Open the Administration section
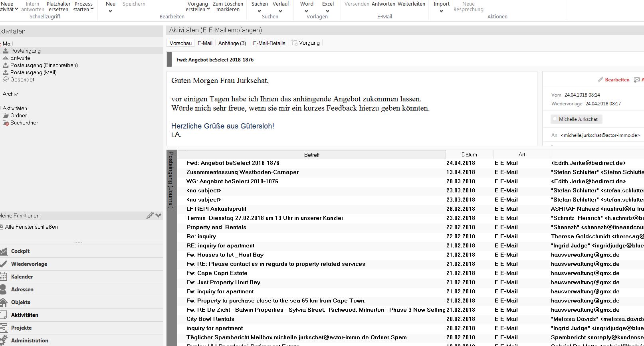Viewport: 644px width, 346px height. tap(29, 340)
